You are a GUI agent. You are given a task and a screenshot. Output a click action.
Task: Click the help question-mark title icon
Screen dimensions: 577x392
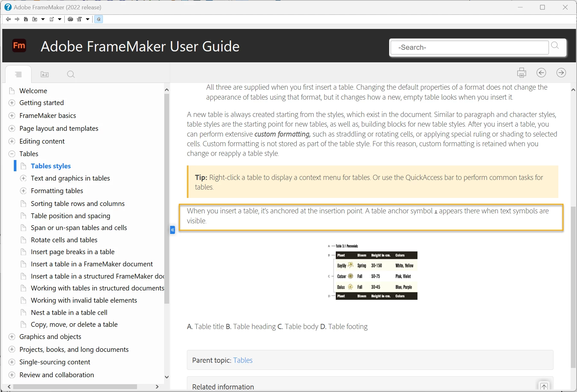tap(8, 7)
